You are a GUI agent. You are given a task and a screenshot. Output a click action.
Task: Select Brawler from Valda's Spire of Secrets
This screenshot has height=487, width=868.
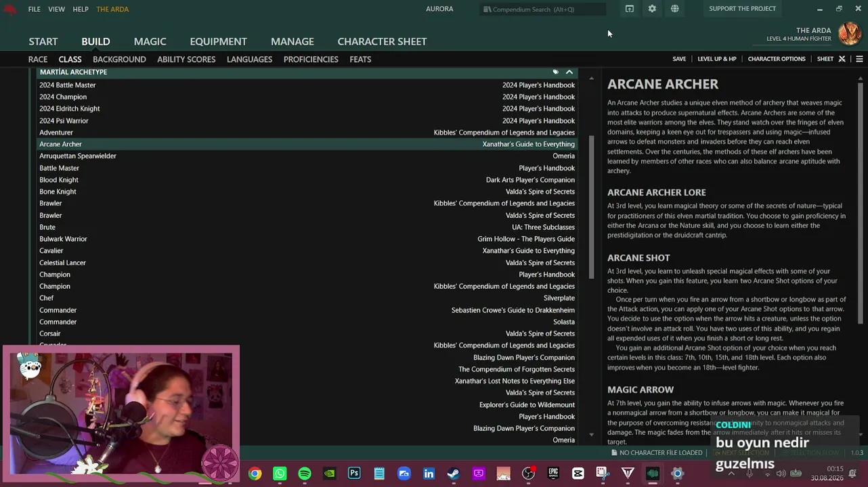click(x=307, y=215)
